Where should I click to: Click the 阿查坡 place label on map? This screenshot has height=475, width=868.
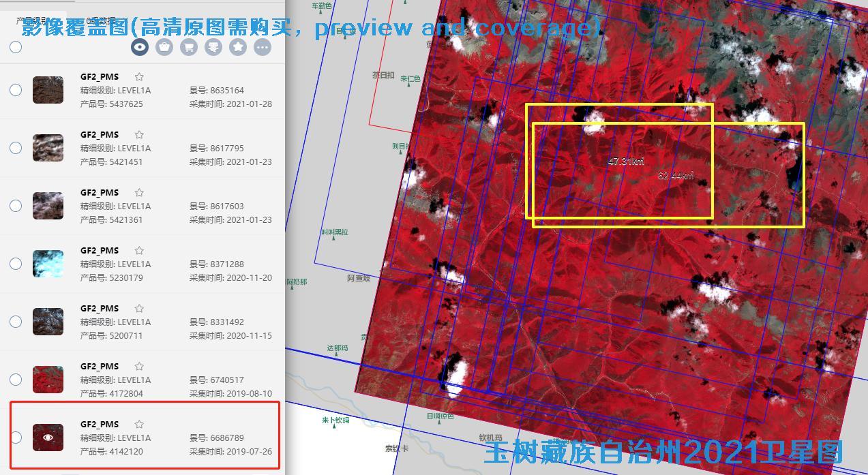pyautogui.click(x=359, y=278)
